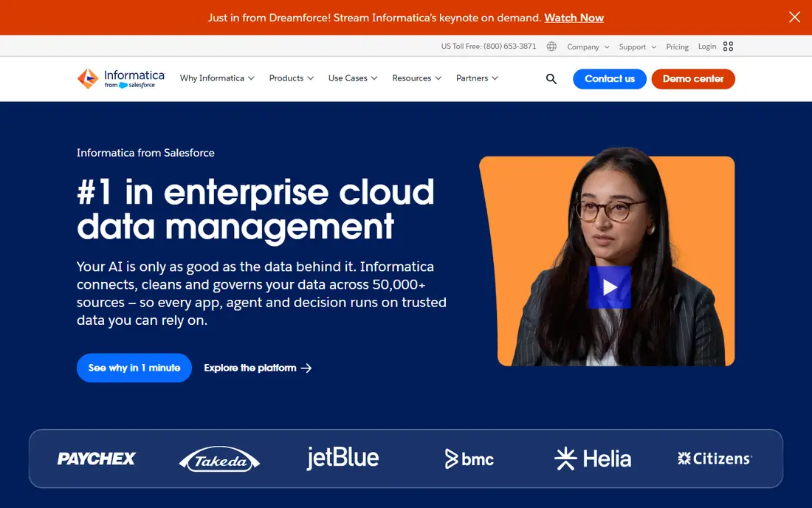Expand the Support dropdown
Viewport: 812px width, 508px height.
click(x=638, y=47)
